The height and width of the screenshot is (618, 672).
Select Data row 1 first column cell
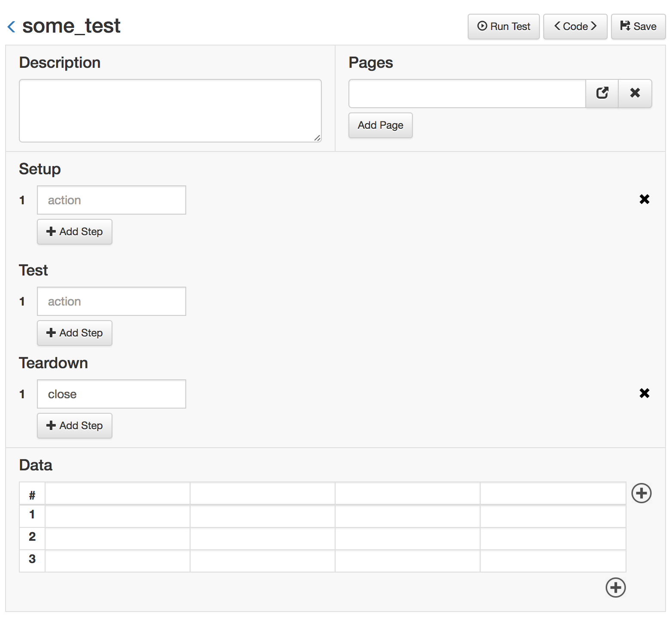118,516
